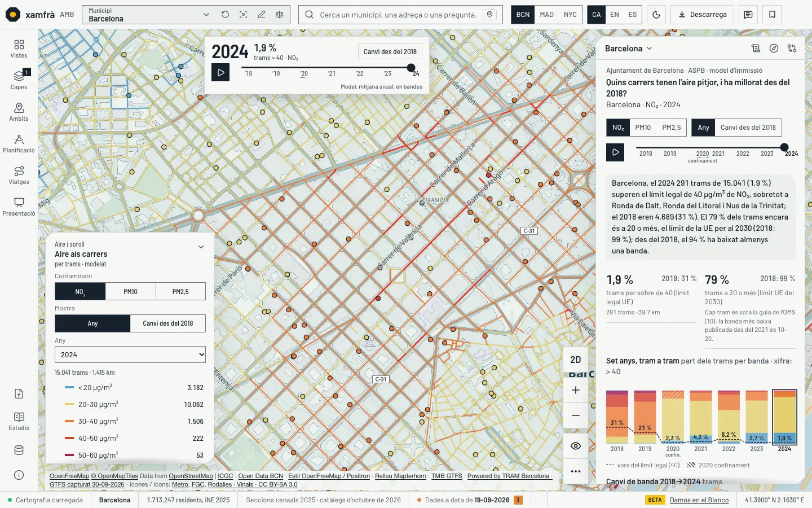The image size is (812, 508).
Task: Click the bookmark icon in top bar
Action: pos(773,15)
